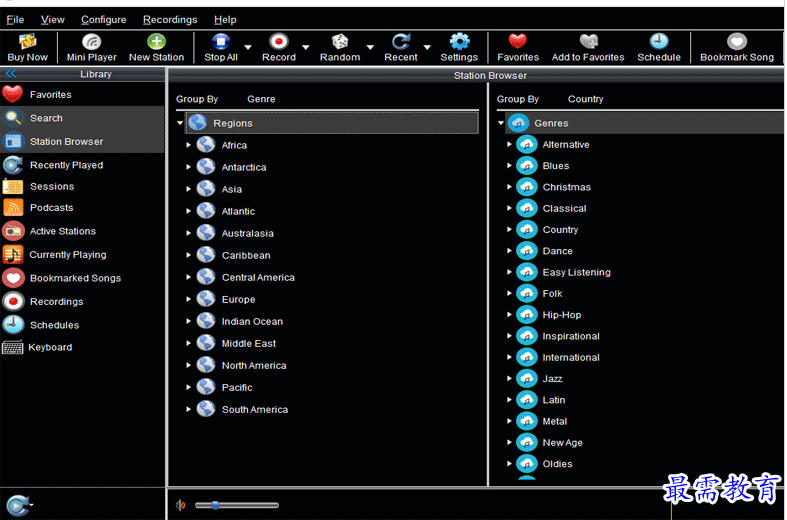Open the Random dropdown arrow

click(370, 47)
